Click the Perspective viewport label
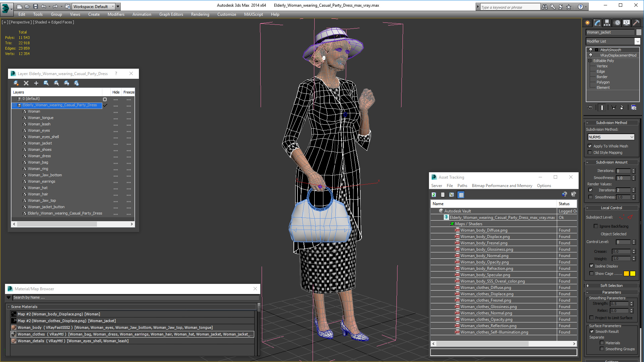644x362 pixels. click(x=20, y=22)
